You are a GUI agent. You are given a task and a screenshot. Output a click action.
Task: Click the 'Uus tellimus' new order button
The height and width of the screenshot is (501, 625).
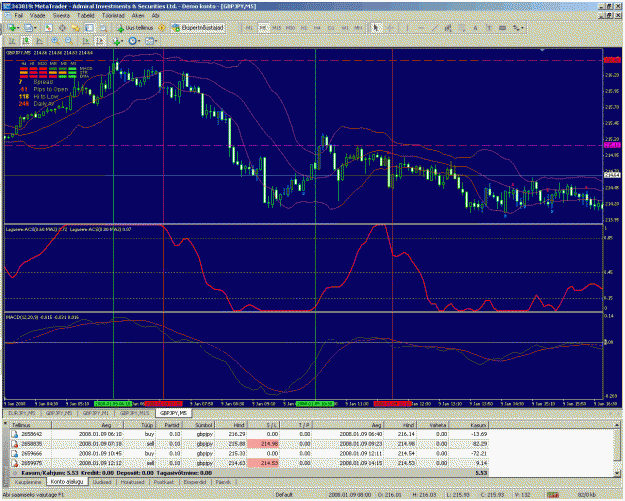pyautogui.click(x=135, y=28)
